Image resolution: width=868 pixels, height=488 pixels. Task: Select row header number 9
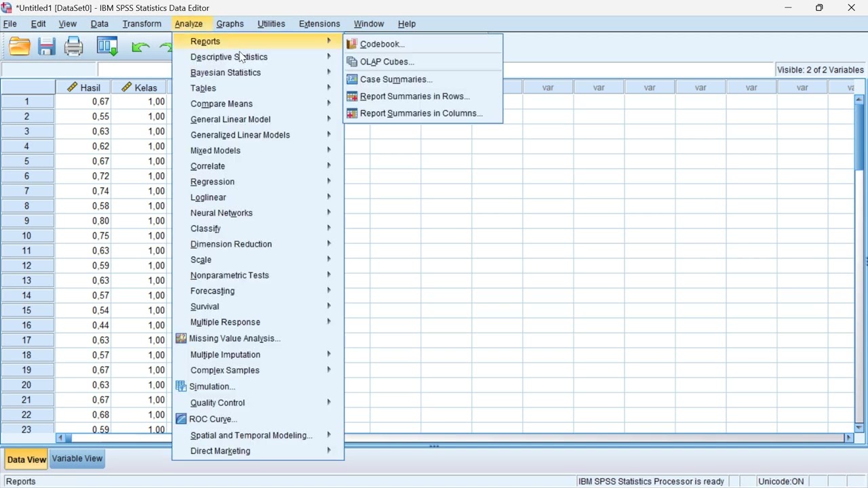tap(27, 221)
